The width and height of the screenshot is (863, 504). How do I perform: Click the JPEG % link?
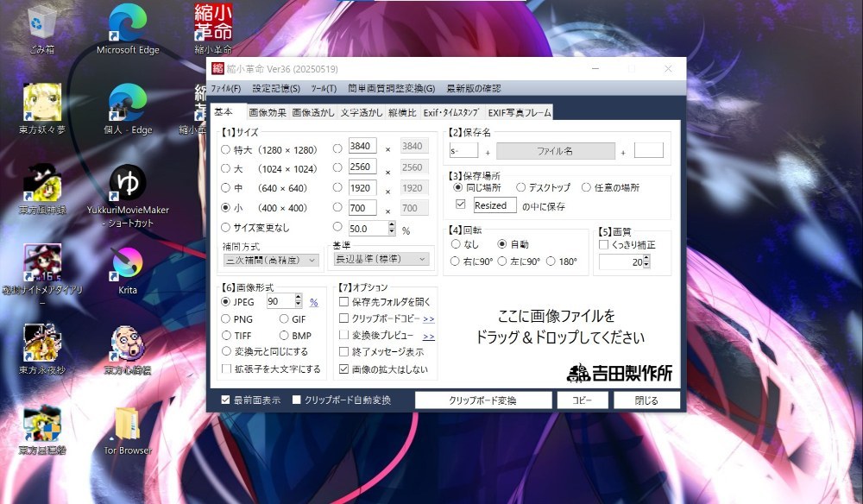click(x=314, y=303)
